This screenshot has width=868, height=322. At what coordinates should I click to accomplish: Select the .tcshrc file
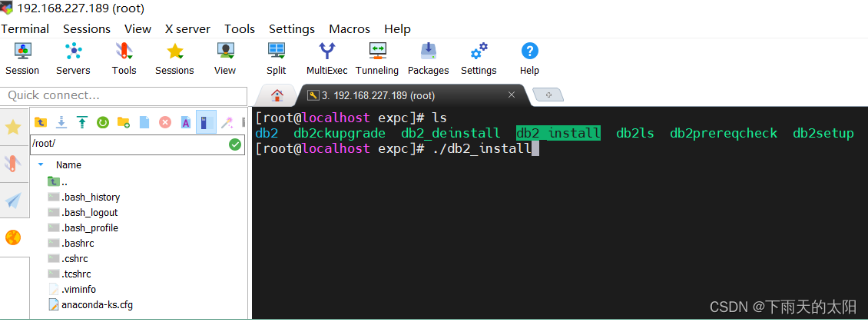pyautogui.click(x=70, y=274)
